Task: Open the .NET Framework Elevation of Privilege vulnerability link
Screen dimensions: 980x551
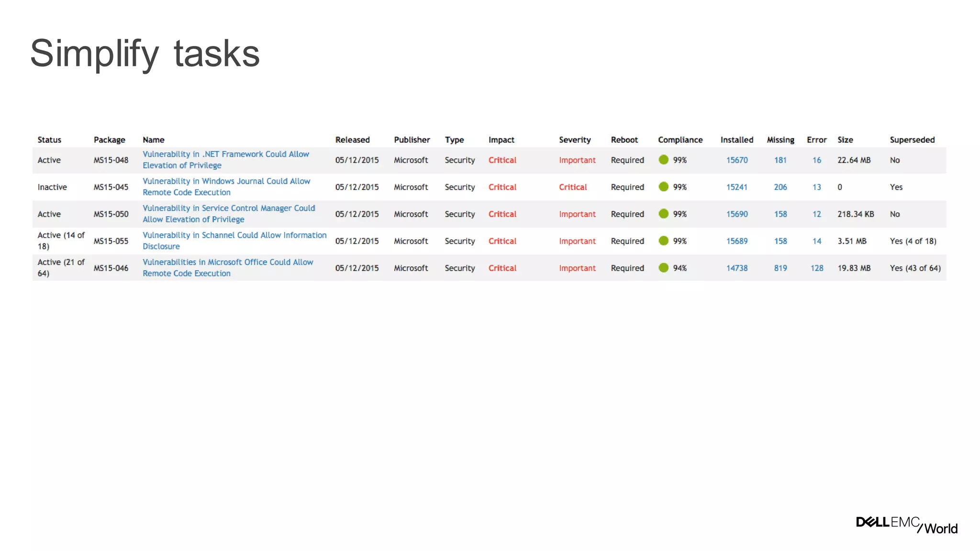Action: click(x=226, y=160)
